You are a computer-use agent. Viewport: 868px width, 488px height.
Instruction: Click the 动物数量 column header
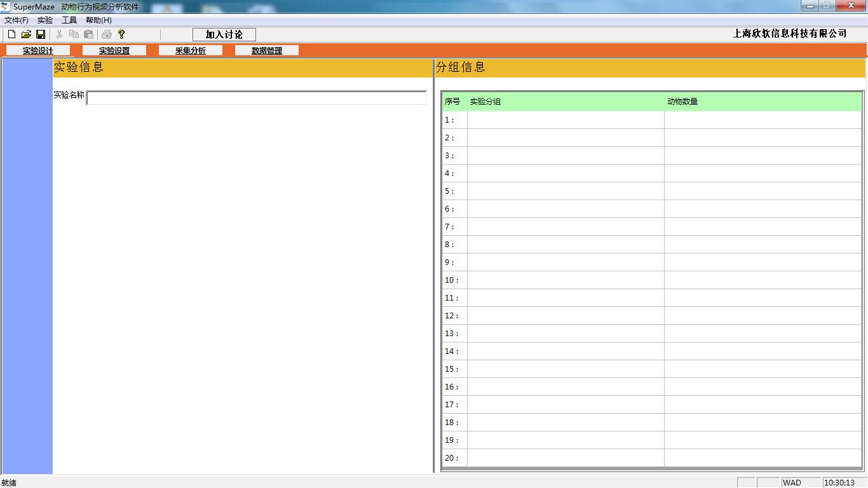click(x=682, y=102)
